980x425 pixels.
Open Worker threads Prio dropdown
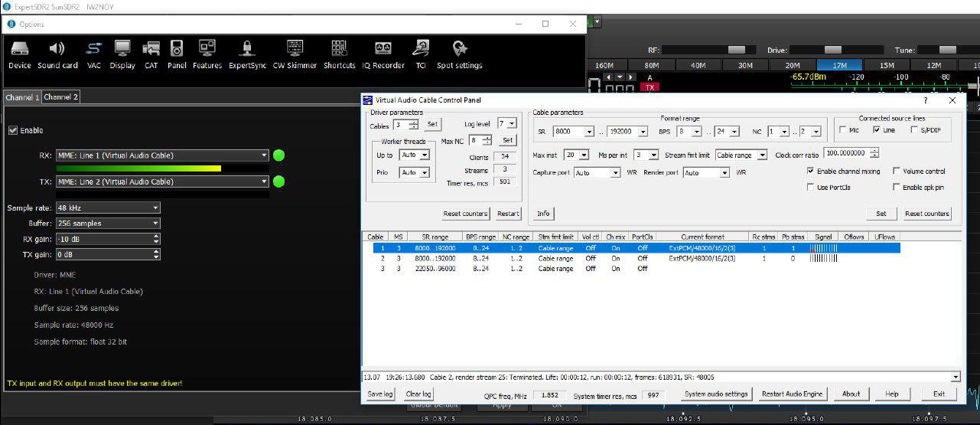pos(415,172)
